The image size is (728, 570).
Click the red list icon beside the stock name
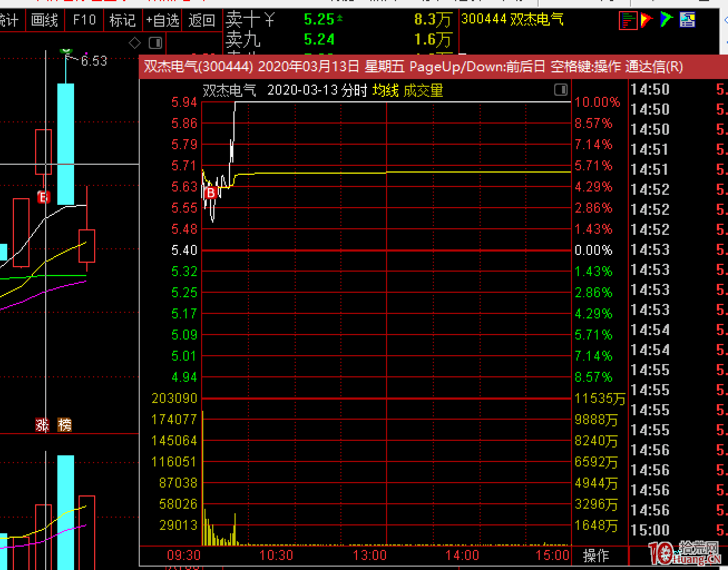628,21
